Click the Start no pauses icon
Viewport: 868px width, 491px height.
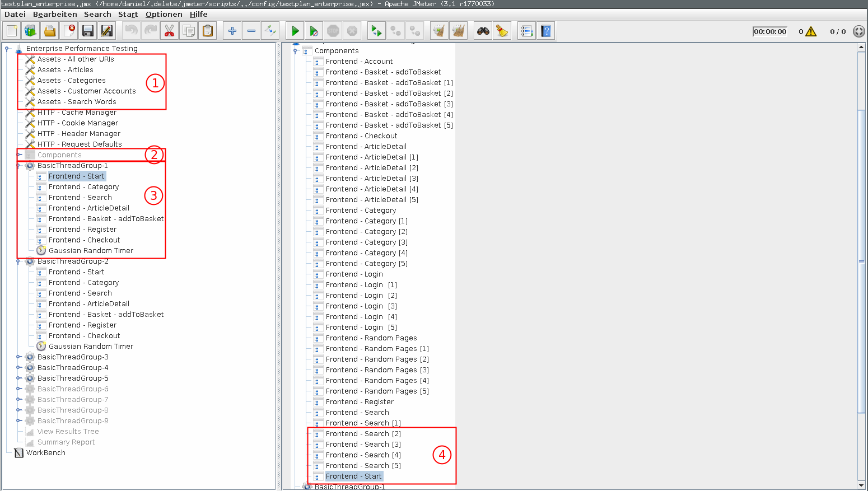[x=314, y=31]
